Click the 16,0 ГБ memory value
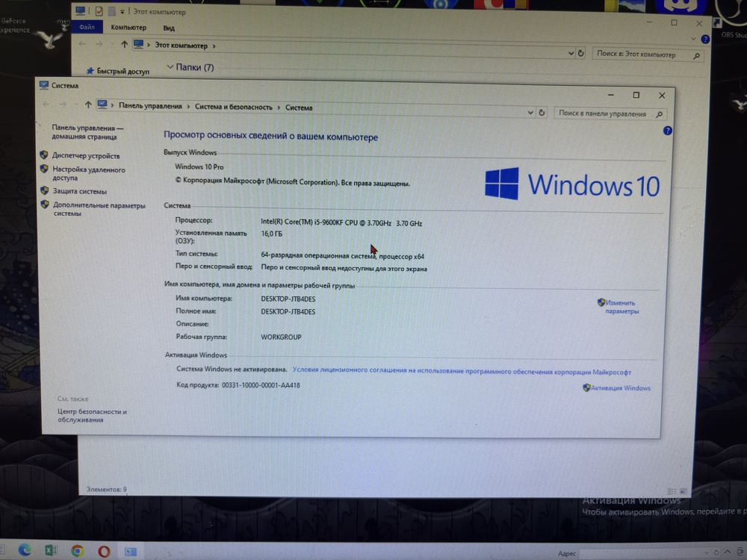747x560 pixels. coord(272,234)
